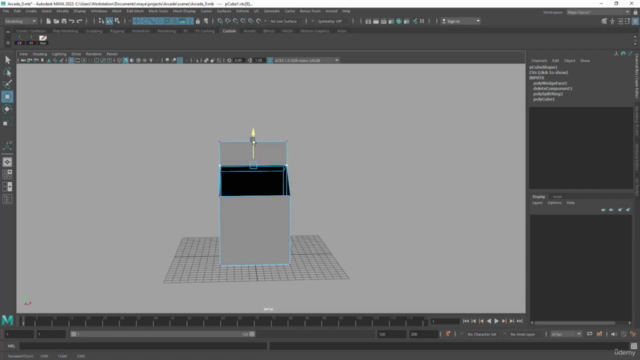Click the current frame input field
The image size is (640, 360).
445,321
